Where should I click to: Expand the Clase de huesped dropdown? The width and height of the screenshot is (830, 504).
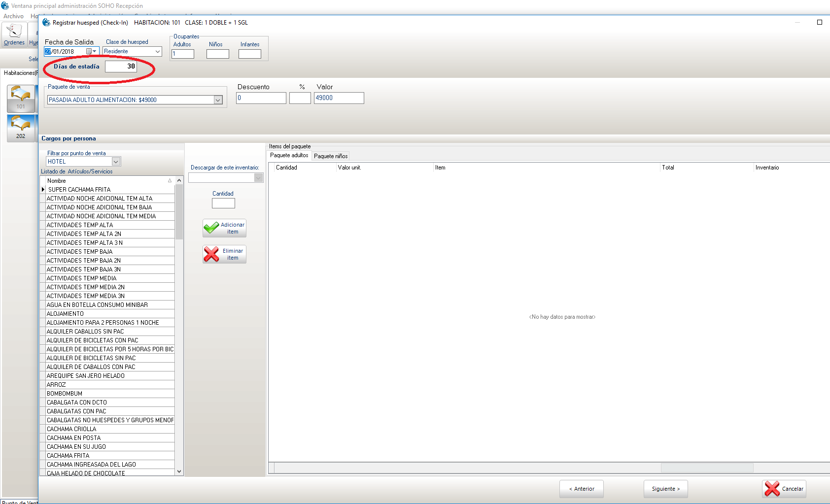click(158, 51)
